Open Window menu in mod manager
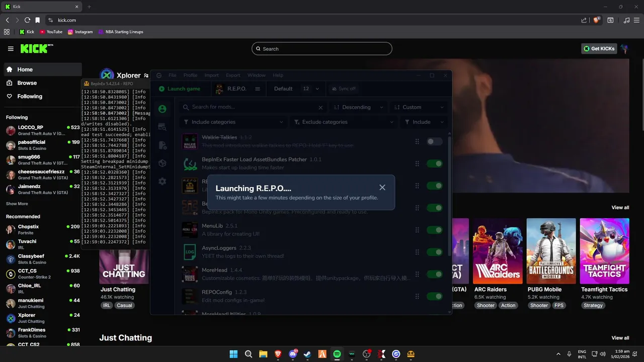This screenshot has height=362, width=644. click(257, 75)
